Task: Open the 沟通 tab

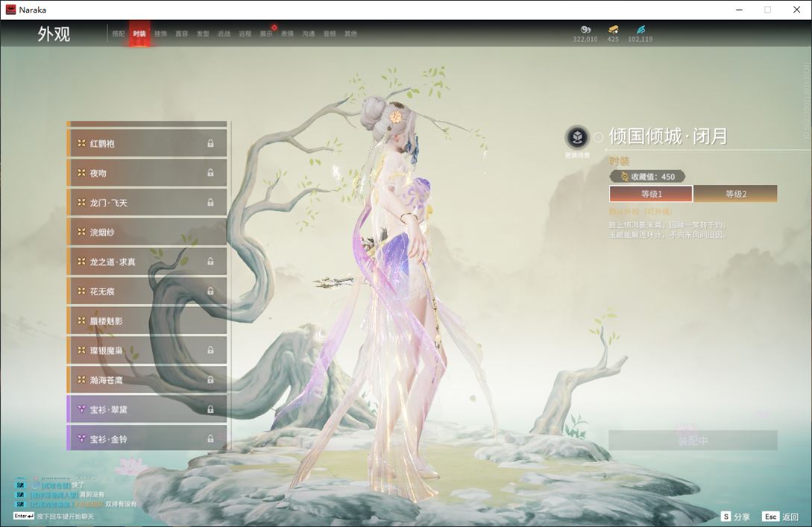Action: 309,34
